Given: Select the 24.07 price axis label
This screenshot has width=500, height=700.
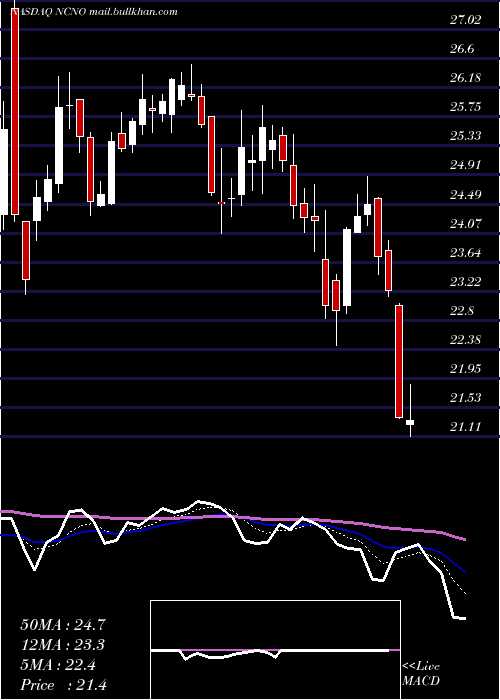Looking at the screenshot, I should point(466,224).
